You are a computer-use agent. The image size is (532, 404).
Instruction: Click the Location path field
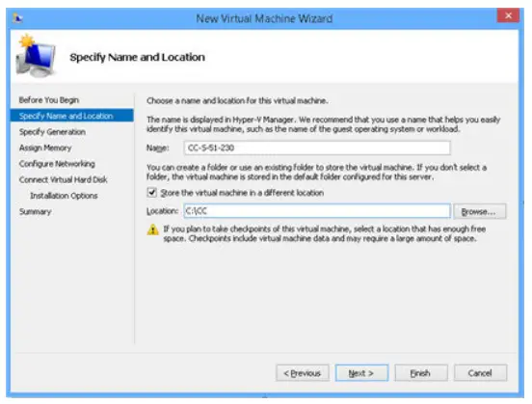(317, 211)
